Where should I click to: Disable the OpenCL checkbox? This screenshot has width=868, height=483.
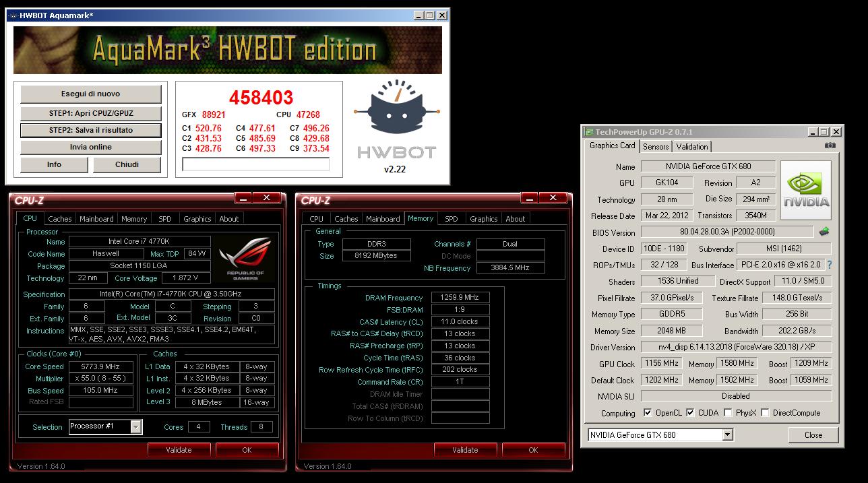[648, 413]
